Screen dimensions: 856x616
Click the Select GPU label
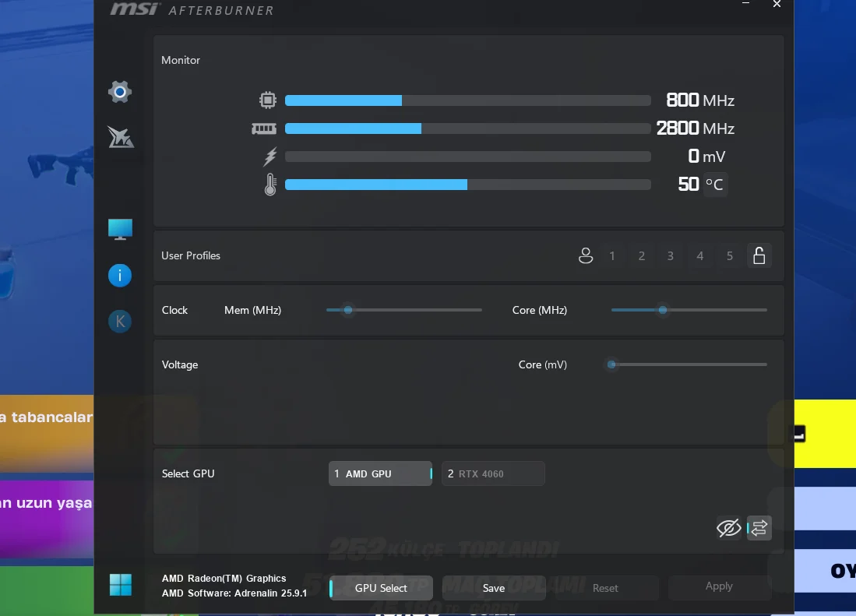[188, 473]
